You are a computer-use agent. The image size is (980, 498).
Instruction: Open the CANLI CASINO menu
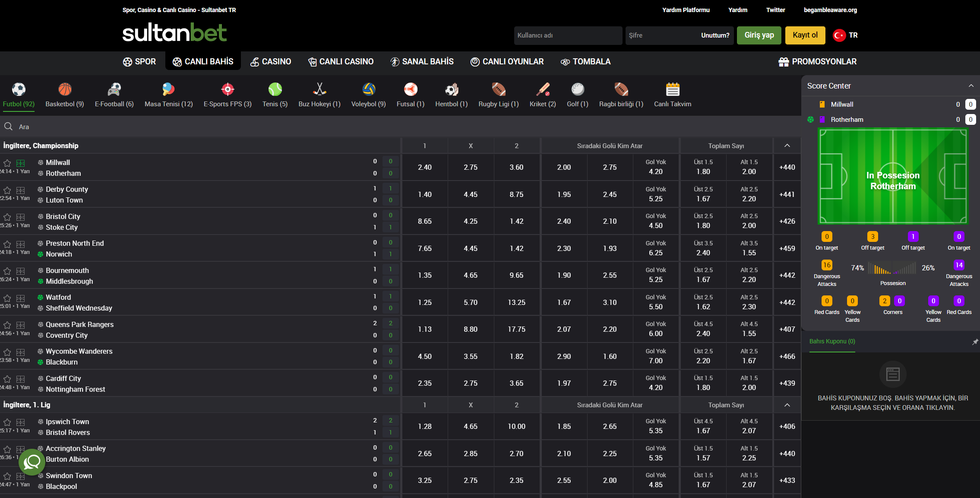(341, 62)
